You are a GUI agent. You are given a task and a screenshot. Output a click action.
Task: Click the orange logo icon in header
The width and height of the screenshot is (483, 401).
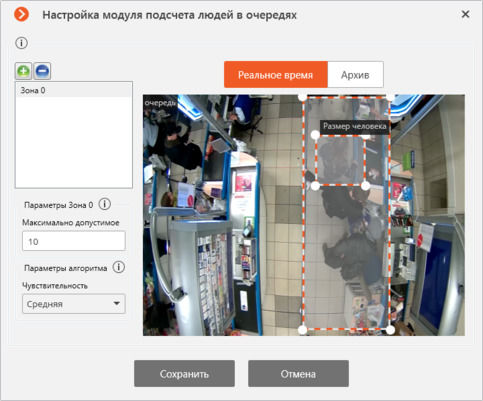point(21,15)
